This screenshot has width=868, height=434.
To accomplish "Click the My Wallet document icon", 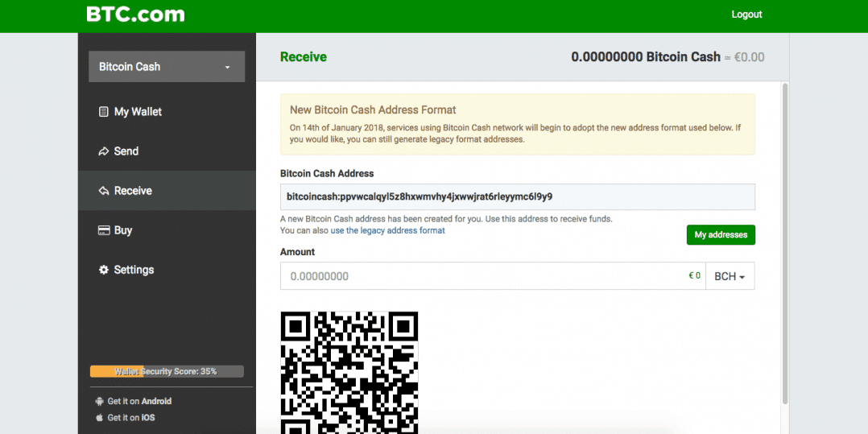I will pos(104,112).
